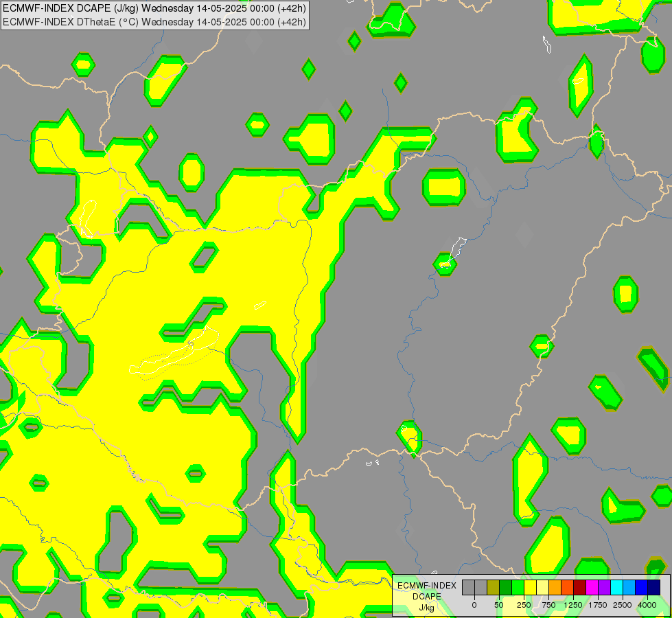Select the olive color swatch in the DCAPE legend
This screenshot has height=618, width=672.
(494, 587)
